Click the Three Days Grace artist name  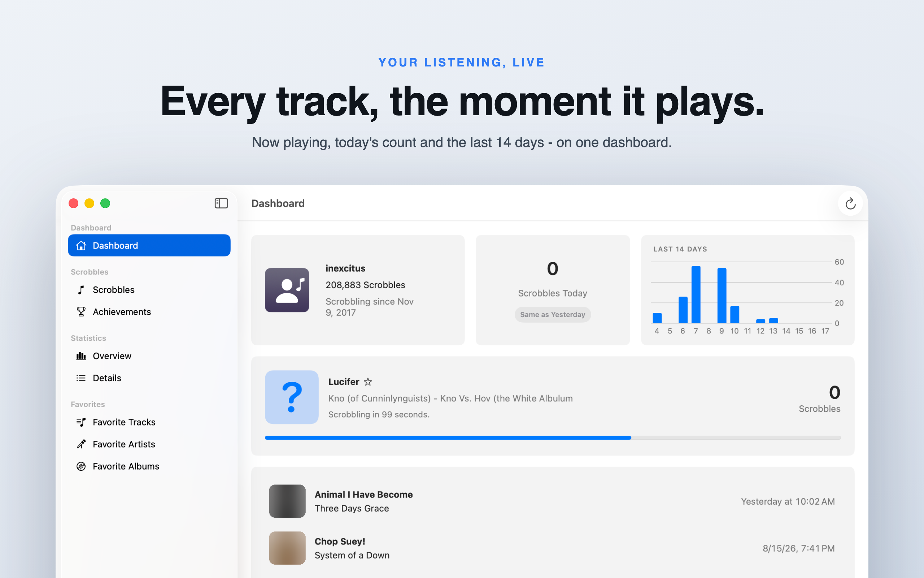pyautogui.click(x=352, y=508)
